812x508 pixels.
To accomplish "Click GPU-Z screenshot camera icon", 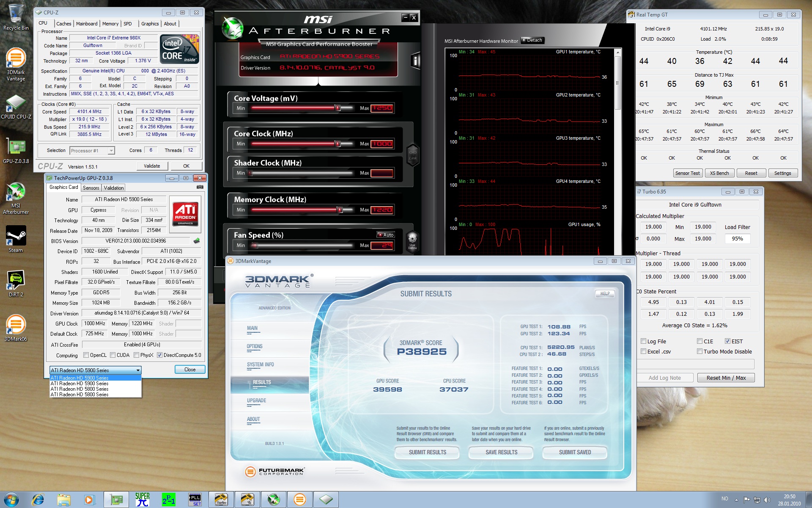I will (200, 187).
